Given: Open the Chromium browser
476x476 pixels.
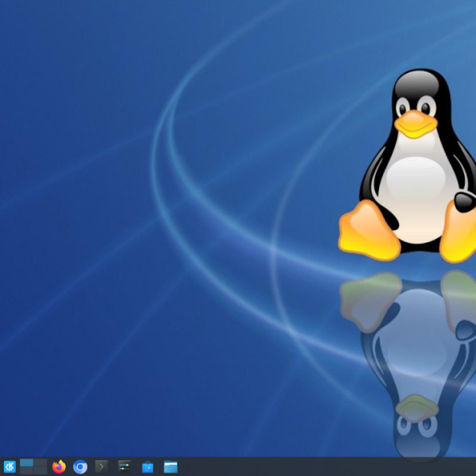Looking at the screenshot, I should (x=80, y=466).
